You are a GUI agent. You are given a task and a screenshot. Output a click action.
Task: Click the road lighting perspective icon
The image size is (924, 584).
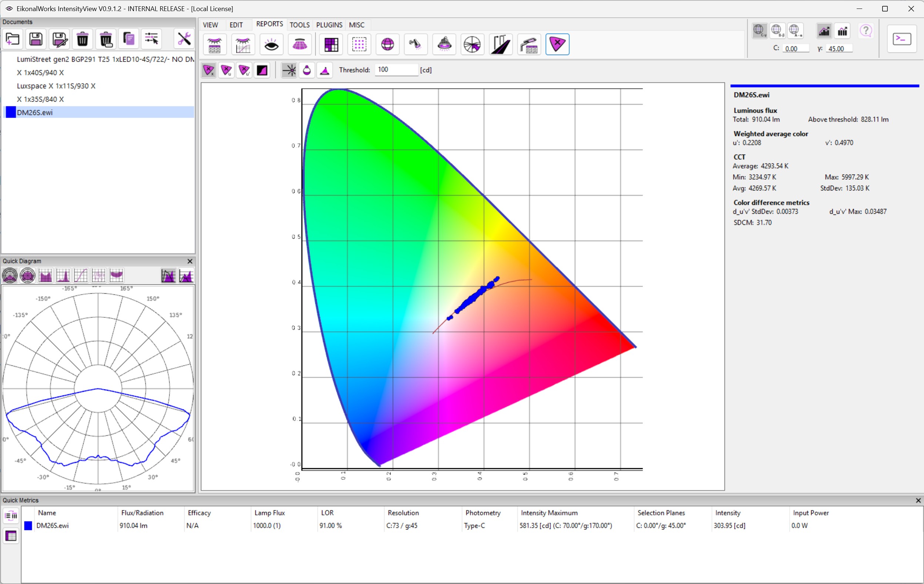(x=501, y=44)
